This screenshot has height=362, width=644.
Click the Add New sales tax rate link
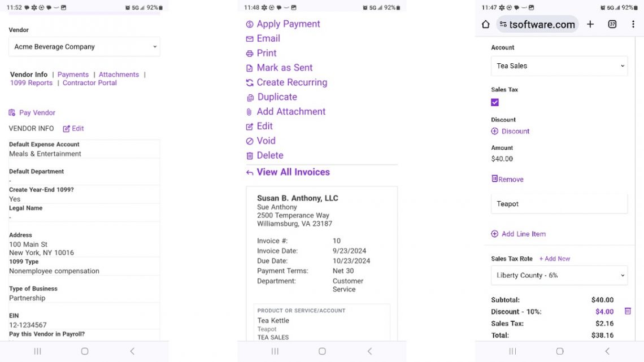(555, 259)
